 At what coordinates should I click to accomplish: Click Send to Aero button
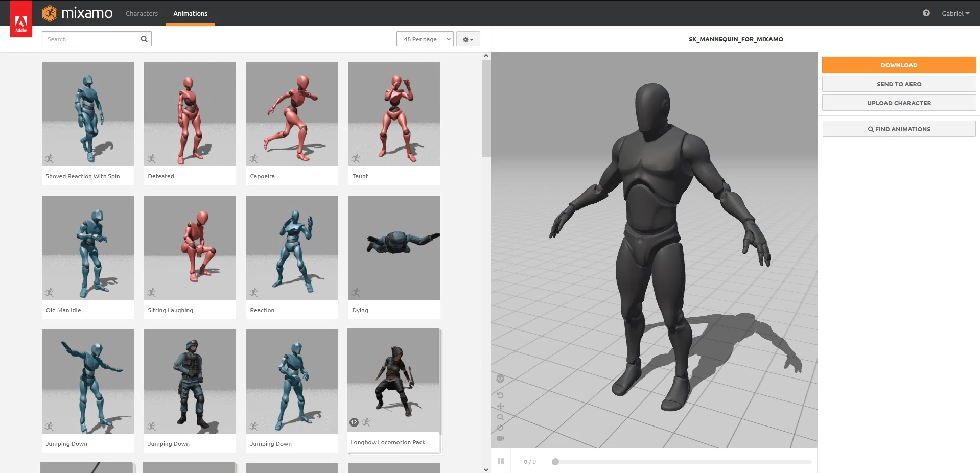tap(899, 84)
